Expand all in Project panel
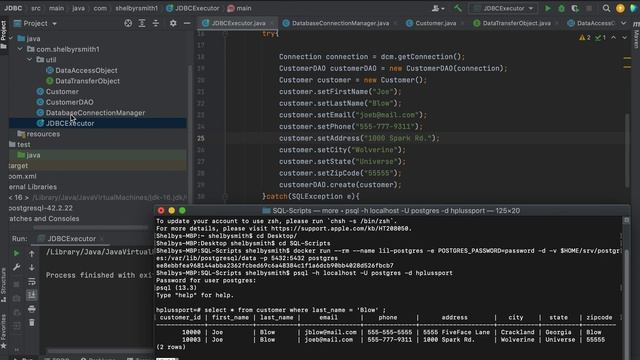Screen dimensions: 640x360 (142, 23)
